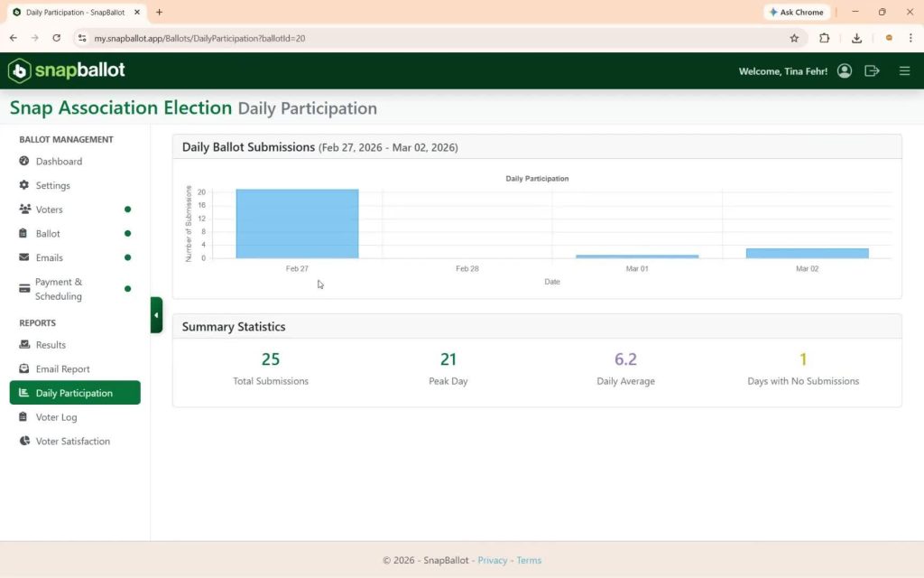The width and height of the screenshot is (924, 578).
Task: Click the Feb 28 axis label
Action: click(x=467, y=268)
